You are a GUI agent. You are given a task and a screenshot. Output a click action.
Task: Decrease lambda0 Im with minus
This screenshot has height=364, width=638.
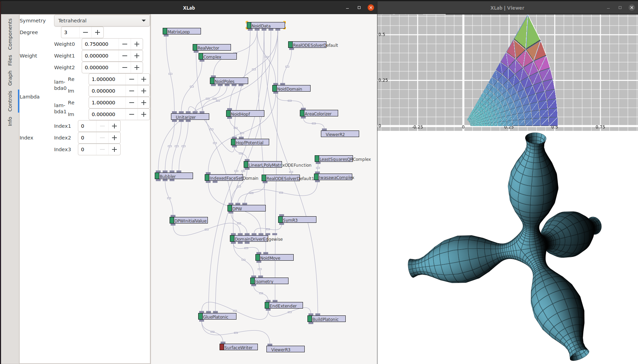coord(132,91)
